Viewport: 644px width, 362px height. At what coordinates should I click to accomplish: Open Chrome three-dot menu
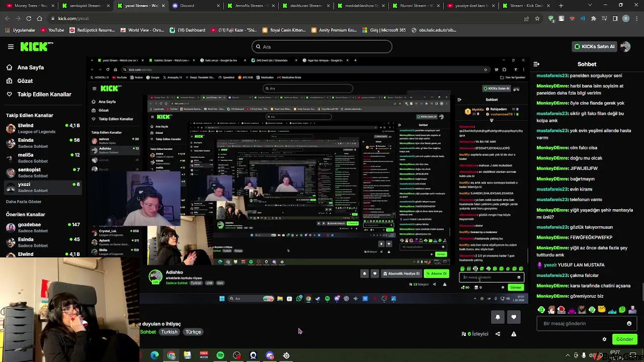(637, 19)
